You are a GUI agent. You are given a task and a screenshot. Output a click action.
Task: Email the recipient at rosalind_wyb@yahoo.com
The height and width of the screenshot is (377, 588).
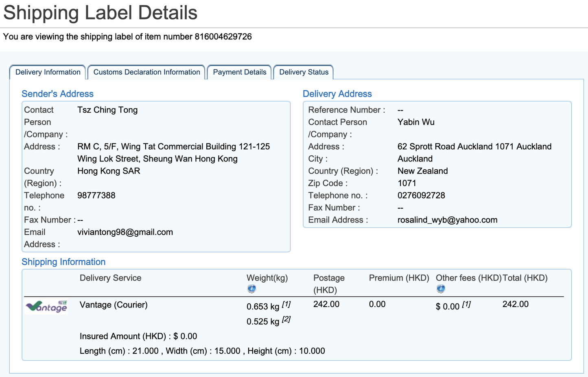point(448,220)
